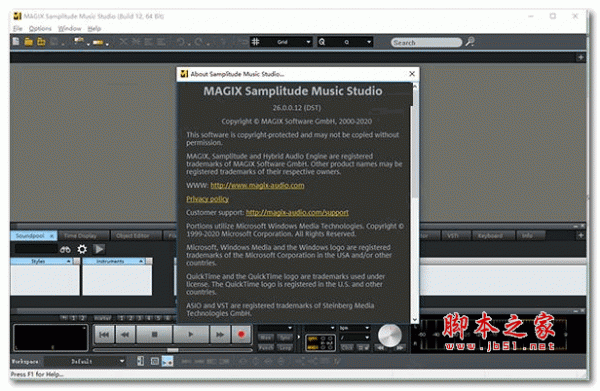Image resolution: width=600 pixels, height=391 pixels.
Task: Click the square icon beside workspace selector
Action: (x=155, y=361)
